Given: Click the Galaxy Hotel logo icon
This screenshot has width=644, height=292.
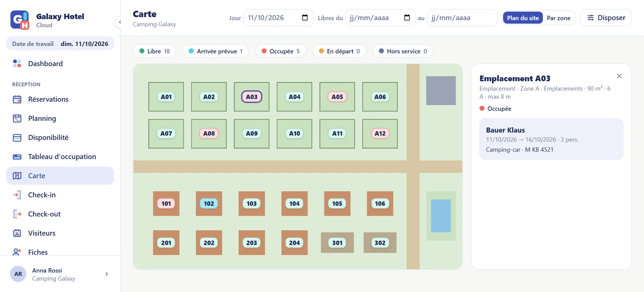Looking at the screenshot, I should [x=20, y=20].
